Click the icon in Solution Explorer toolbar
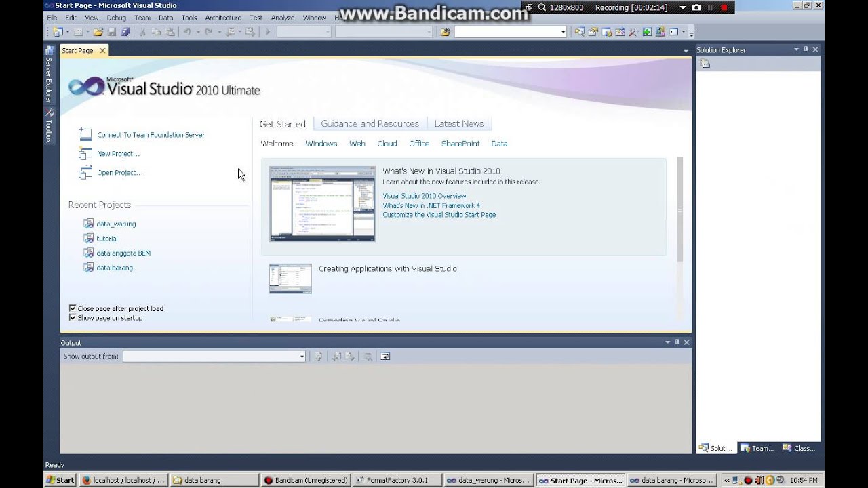The image size is (868, 488). [705, 64]
